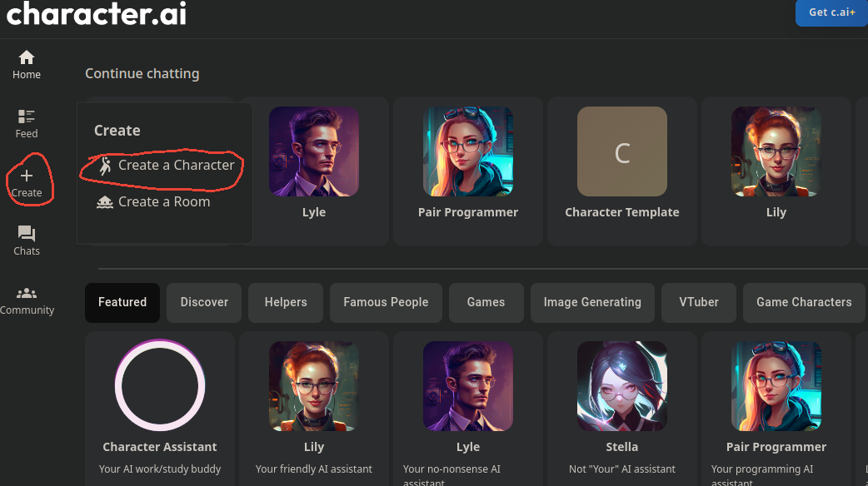The image size is (868, 486).
Task: Click the Get c.ai+ button
Action: [x=831, y=12]
